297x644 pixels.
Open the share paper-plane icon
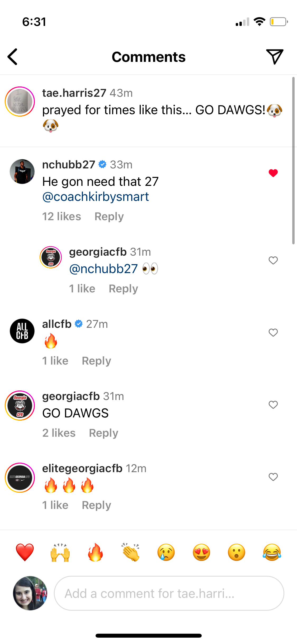pos(275,56)
